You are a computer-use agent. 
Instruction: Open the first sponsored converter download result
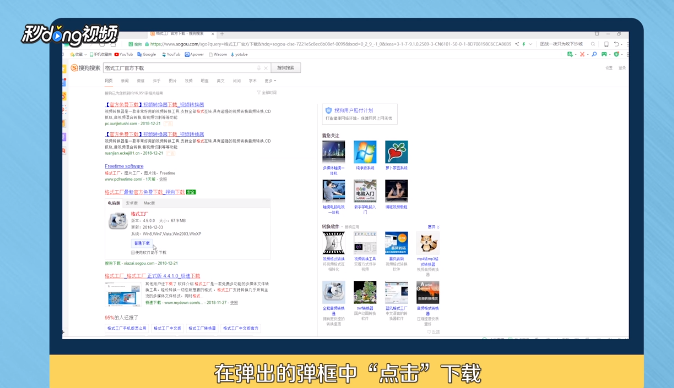tap(155, 104)
